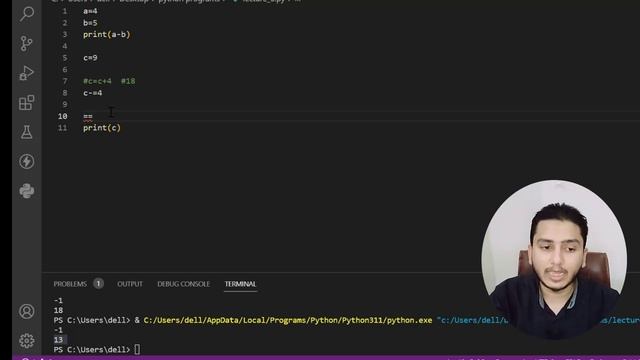
Task: Switch to the Output tab
Action: click(x=130, y=284)
